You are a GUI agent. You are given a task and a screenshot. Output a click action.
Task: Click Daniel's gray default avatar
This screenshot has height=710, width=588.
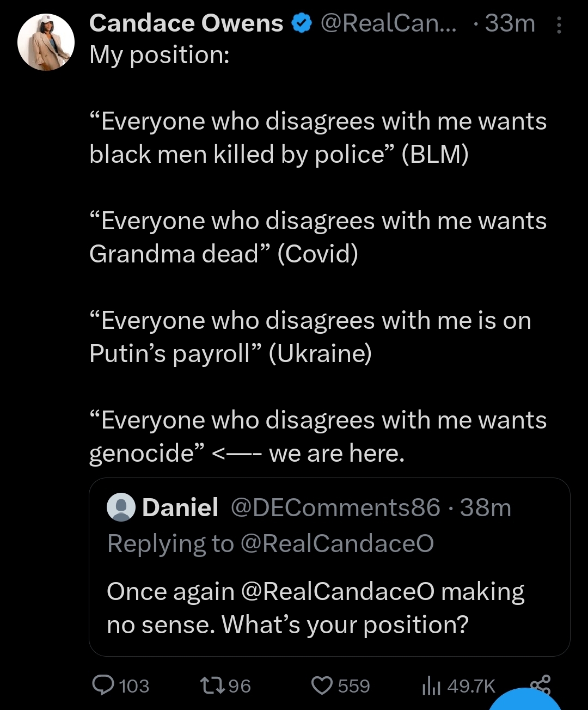point(121,507)
